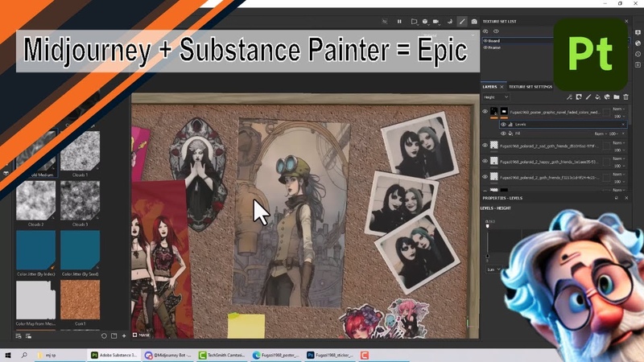Image resolution: width=644 pixels, height=362 pixels.
Task: Pause the viewport rendering
Action: [399, 22]
